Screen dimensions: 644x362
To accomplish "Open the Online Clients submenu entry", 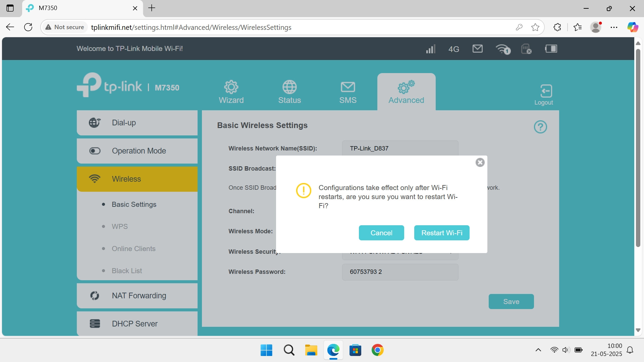I will 133,249.
